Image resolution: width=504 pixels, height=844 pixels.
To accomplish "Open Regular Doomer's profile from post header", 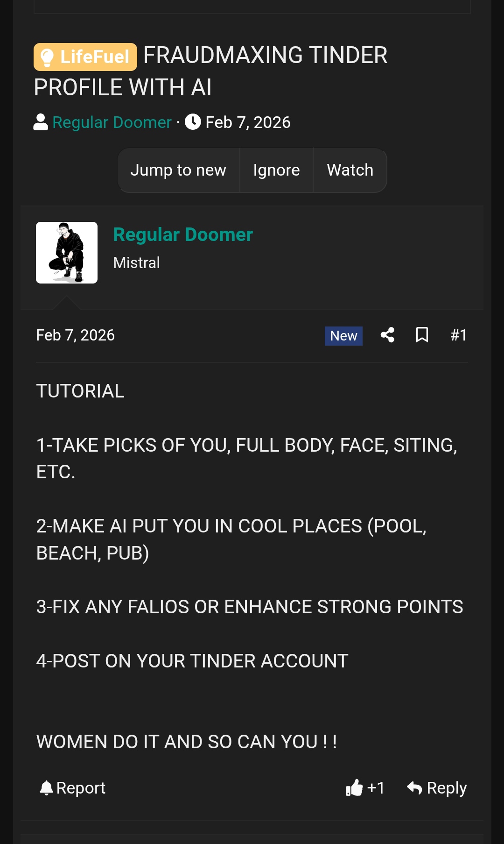I will [183, 234].
